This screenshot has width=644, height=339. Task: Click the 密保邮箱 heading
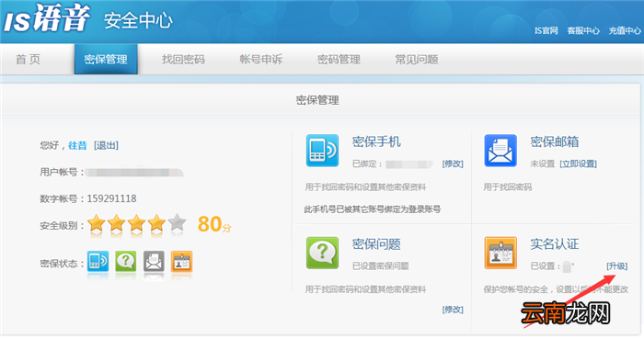tap(554, 141)
